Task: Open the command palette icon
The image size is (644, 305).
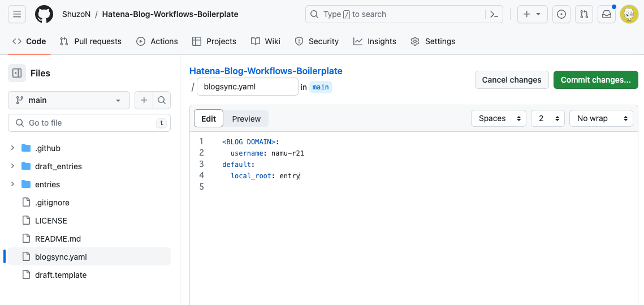Action: [494, 14]
